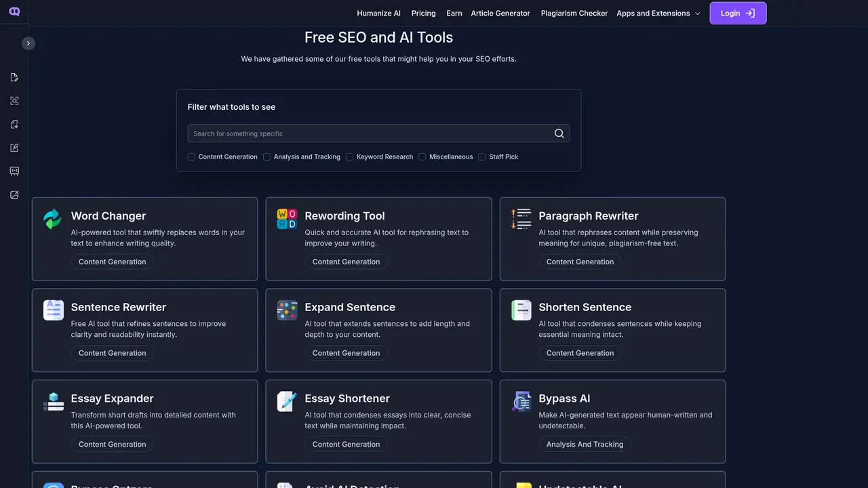The width and height of the screenshot is (868, 488).
Task: Click the Login button
Action: pos(738,13)
